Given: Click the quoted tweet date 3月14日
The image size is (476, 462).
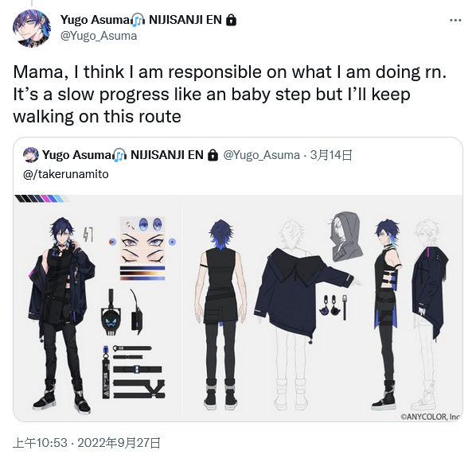Looking at the screenshot, I should (x=331, y=155).
